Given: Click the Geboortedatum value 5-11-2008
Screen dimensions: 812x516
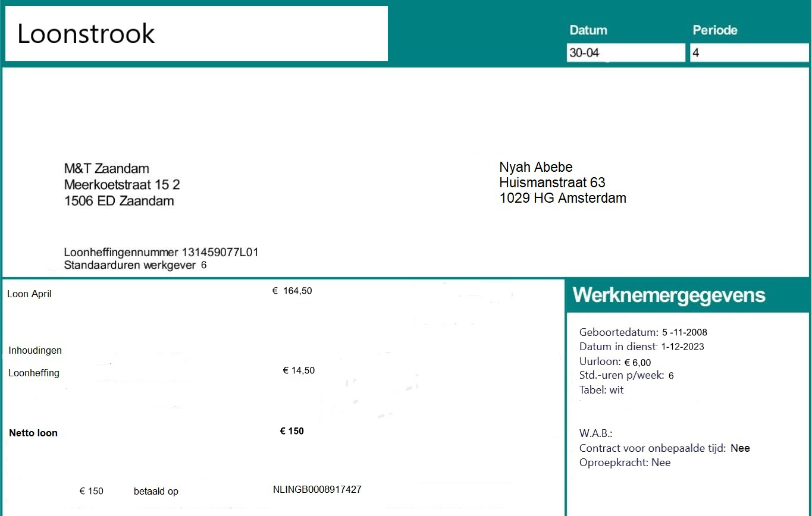Looking at the screenshot, I should pyautogui.click(x=684, y=333).
